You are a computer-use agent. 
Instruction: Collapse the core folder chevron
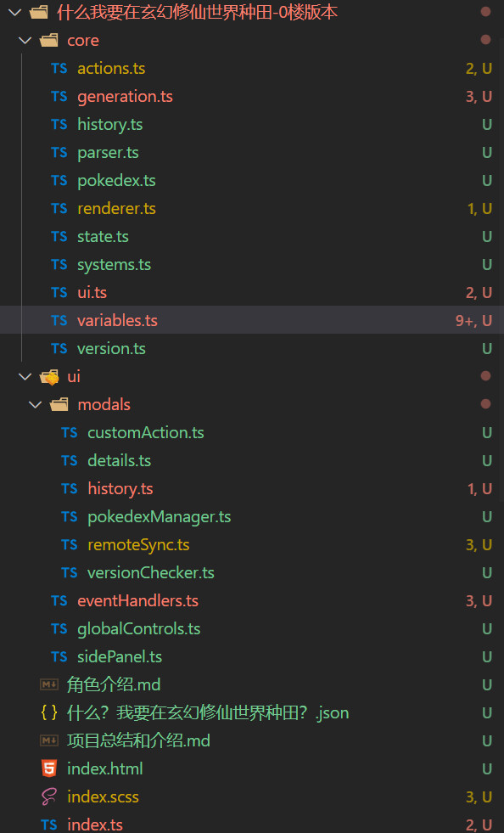(25, 41)
